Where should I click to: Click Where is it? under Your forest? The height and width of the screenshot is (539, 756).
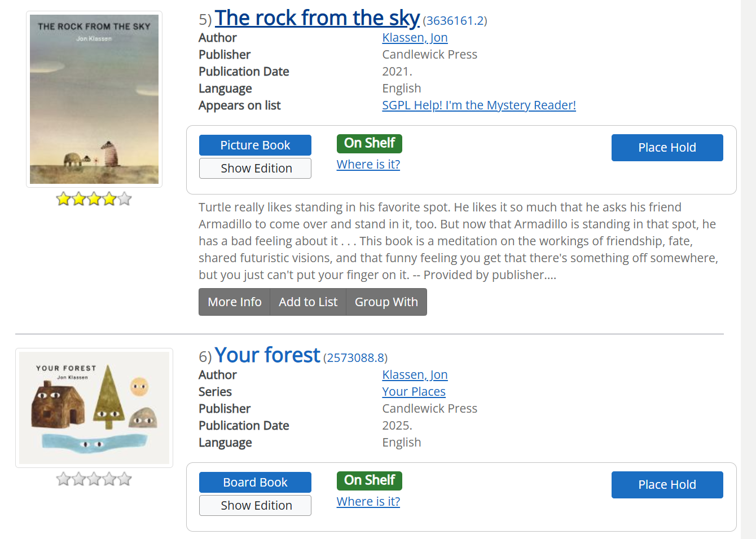tap(368, 501)
